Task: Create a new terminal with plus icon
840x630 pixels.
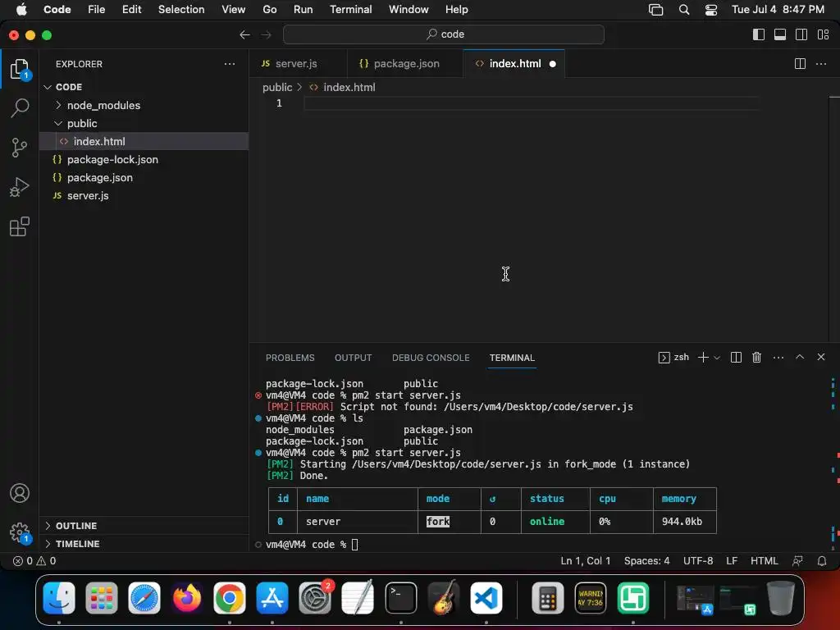Action: (703, 358)
